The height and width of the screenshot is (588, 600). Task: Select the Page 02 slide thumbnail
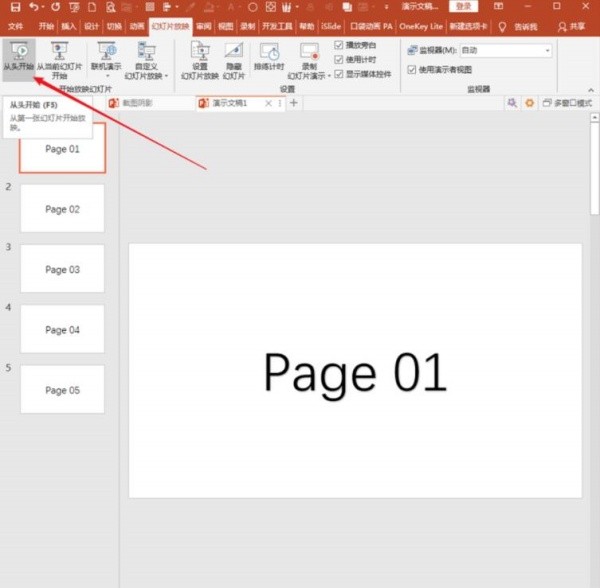click(x=62, y=208)
